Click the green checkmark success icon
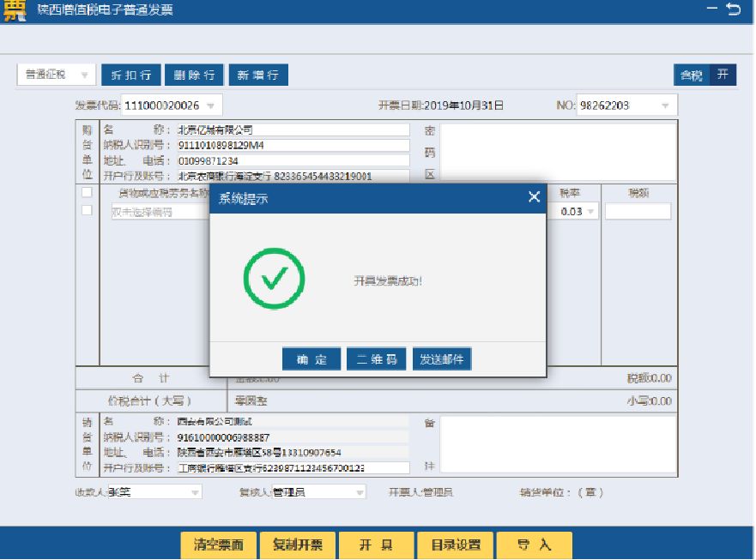This screenshot has height=560, width=756. (274, 279)
